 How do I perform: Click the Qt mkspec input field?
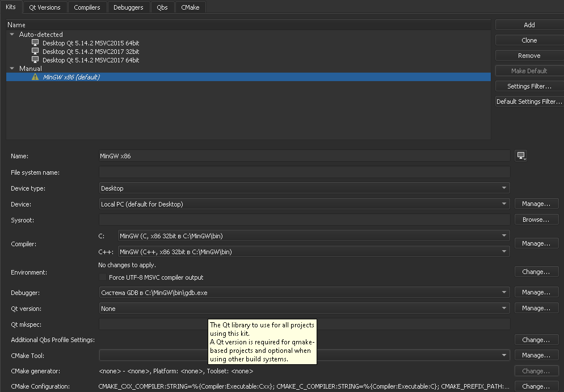click(x=304, y=324)
